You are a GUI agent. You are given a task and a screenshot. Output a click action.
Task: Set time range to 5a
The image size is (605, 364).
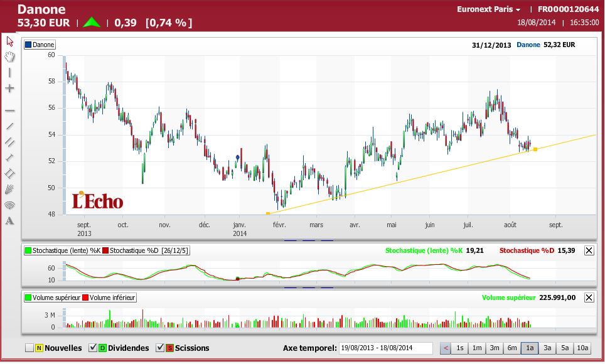click(x=565, y=348)
